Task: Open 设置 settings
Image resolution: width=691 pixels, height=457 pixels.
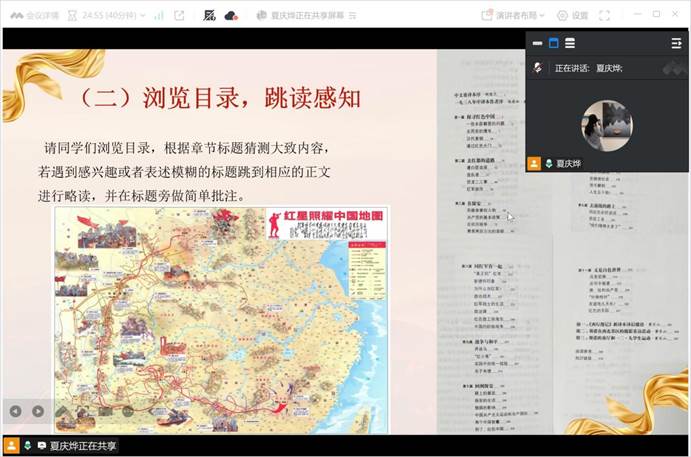Action: [572, 15]
